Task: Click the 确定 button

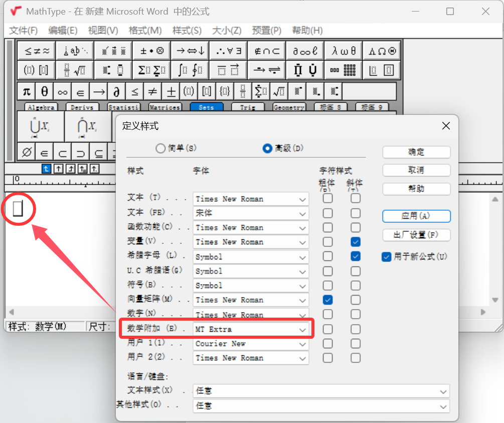Action: 416,152
